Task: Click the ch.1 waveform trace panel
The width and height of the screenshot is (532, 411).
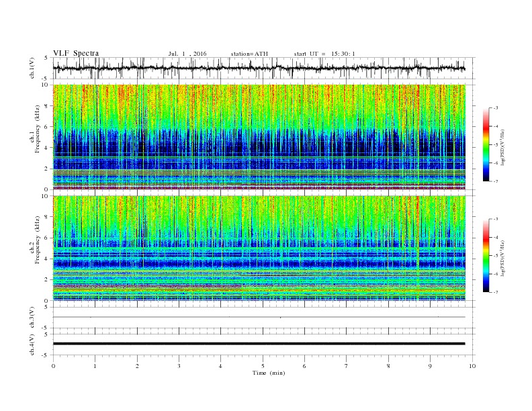Action: point(264,68)
